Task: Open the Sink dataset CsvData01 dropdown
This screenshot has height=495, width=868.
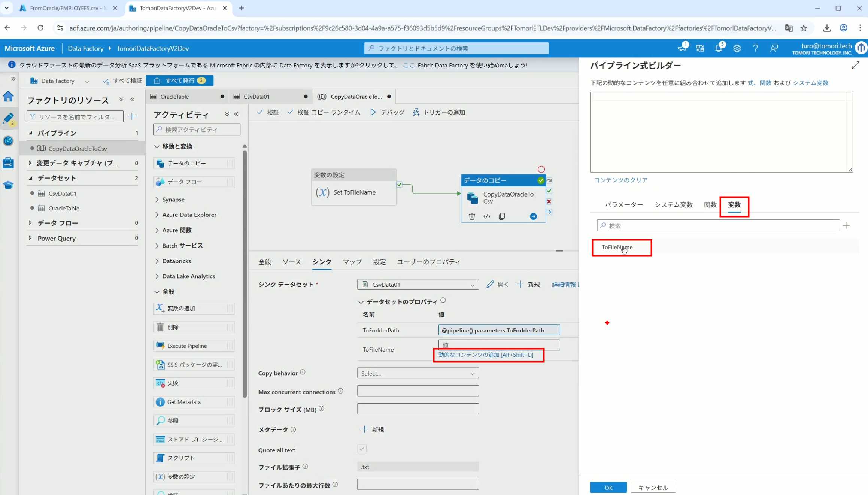Action: [x=418, y=285]
